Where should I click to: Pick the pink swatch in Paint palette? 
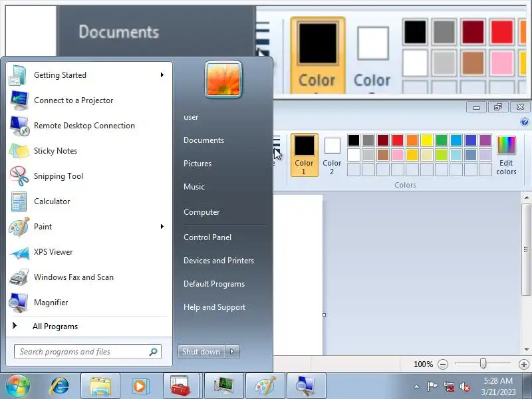(x=397, y=155)
